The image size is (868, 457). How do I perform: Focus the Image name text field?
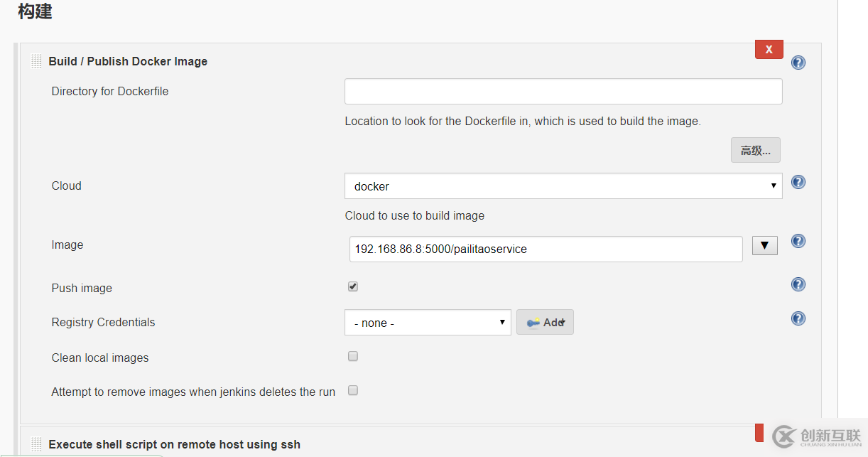(546, 249)
